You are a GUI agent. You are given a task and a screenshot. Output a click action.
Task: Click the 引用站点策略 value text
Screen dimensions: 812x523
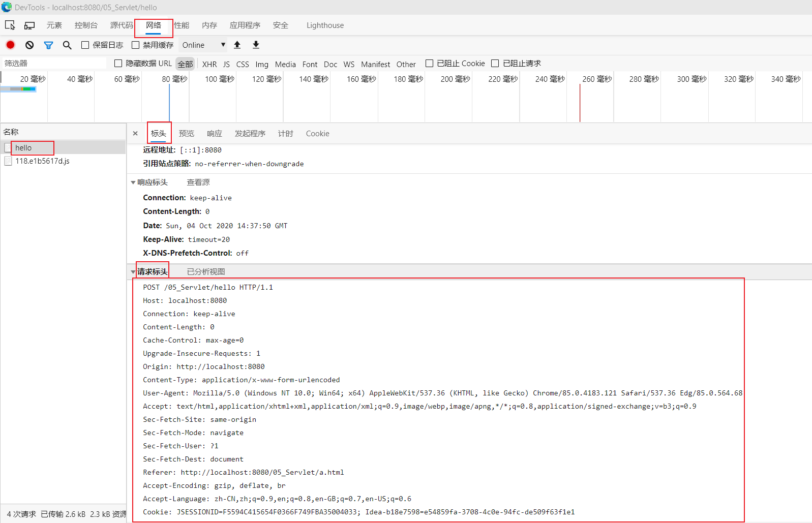coord(249,164)
